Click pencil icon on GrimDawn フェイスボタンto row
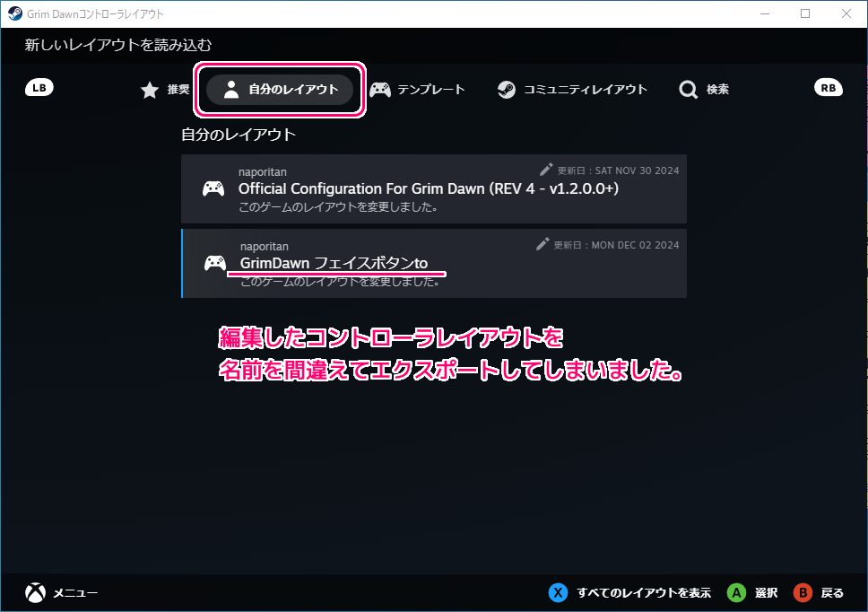This screenshot has height=612, width=868. 542,244
